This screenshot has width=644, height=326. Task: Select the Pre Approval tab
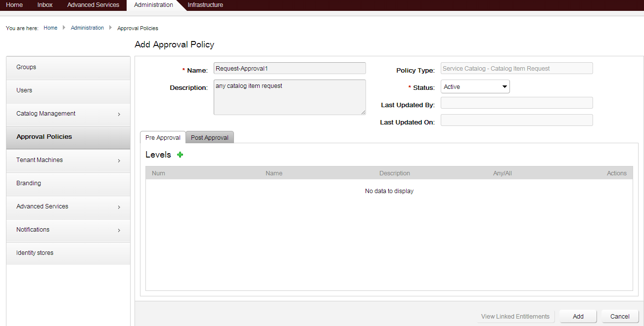pos(163,138)
